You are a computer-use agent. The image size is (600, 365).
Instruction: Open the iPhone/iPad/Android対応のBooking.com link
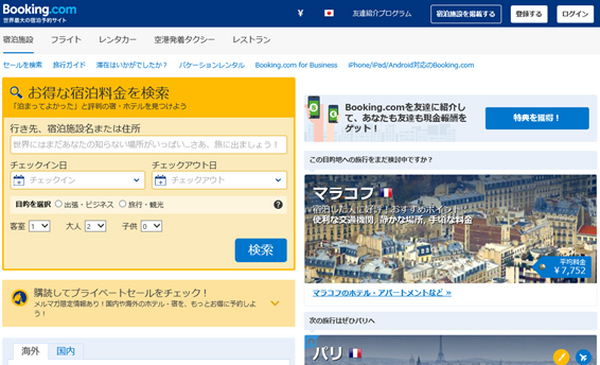[411, 65]
